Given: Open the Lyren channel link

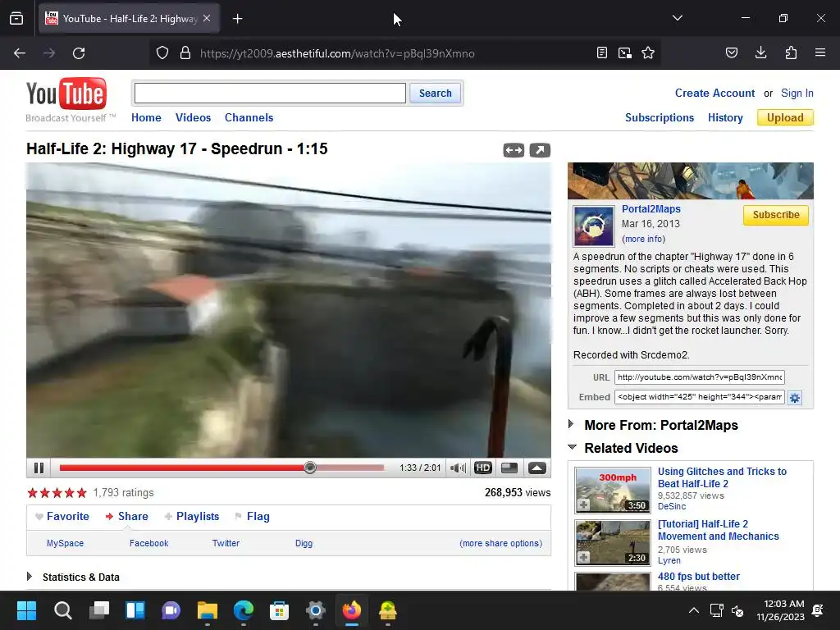Looking at the screenshot, I should pos(669,560).
